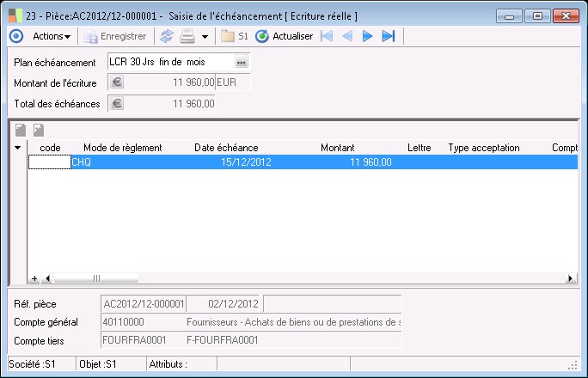Click the sync arrows toolbar icon
The width and height of the screenshot is (588, 378).
click(x=167, y=36)
